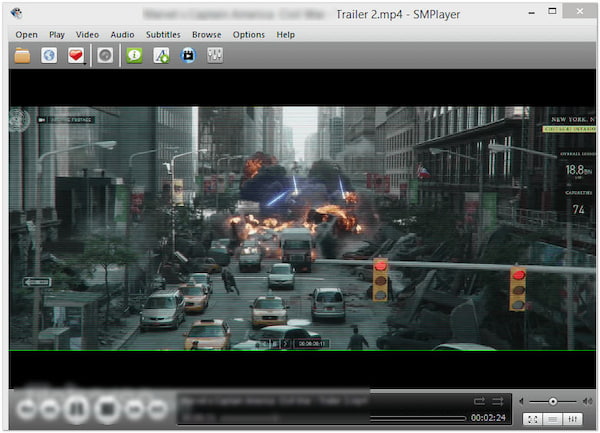Click the loud speaker icon right of volume
This screenshot has height=433, width=600.
(x=587, y=401)
